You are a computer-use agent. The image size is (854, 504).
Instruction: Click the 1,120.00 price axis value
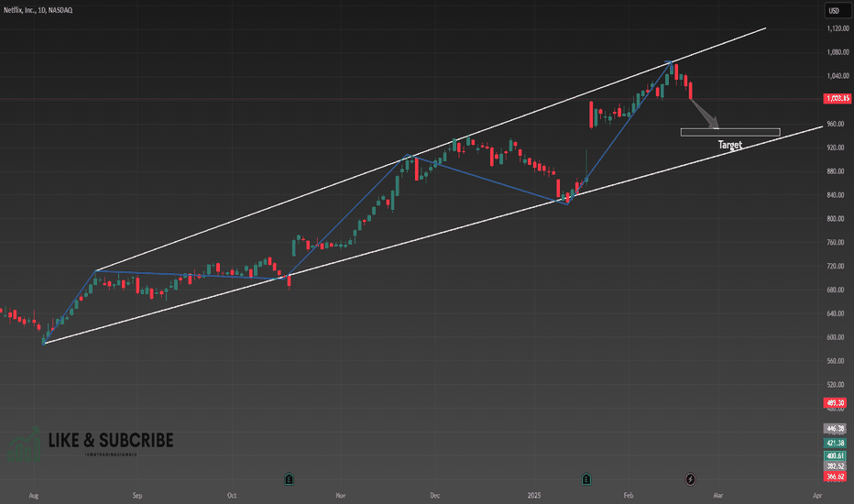pos(838,28)
